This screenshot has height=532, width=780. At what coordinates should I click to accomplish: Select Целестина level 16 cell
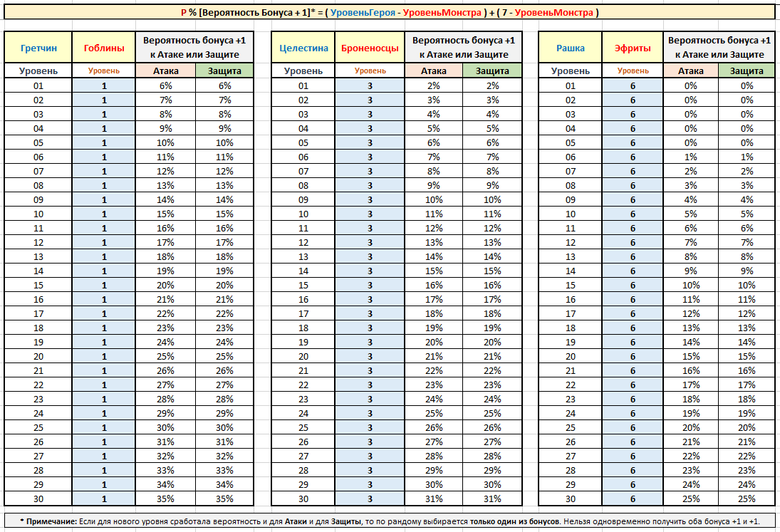coord(303,299)
